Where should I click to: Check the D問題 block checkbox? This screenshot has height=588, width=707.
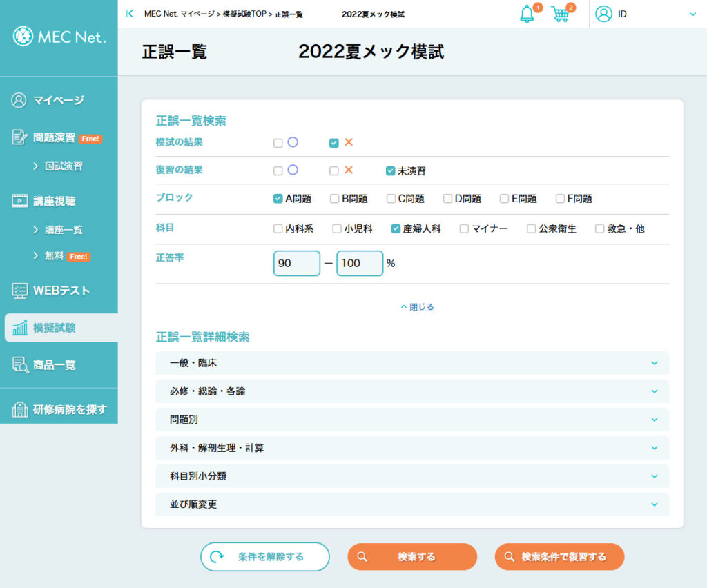click(447, 199)
